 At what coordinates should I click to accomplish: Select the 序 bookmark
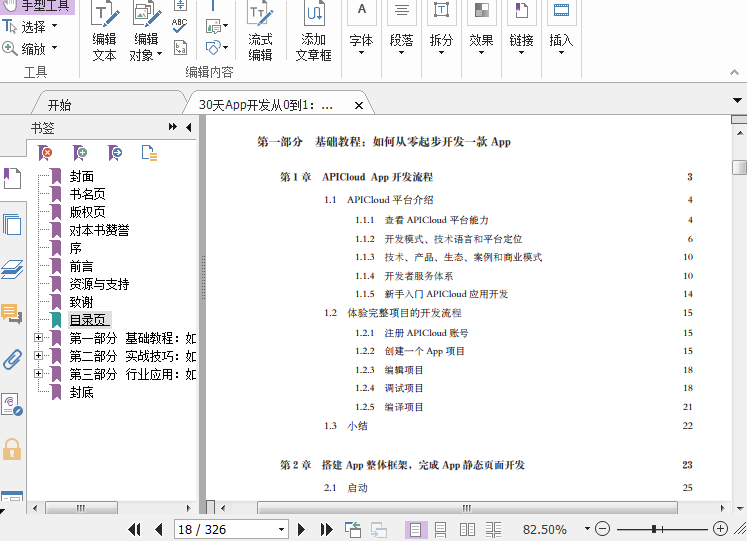(76, 248)
